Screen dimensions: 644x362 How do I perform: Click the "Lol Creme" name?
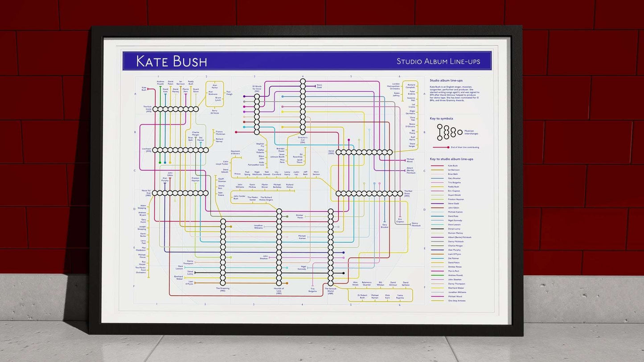412,106
